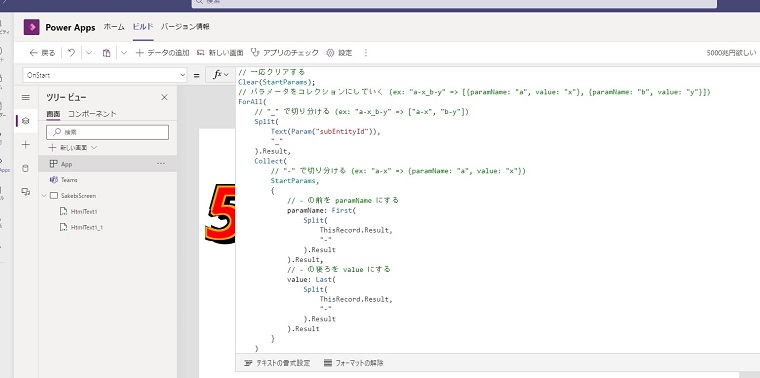Viewport: 760px width, 378px height.
Task: Click the Collect( line in formula
Action: point(271,161)
